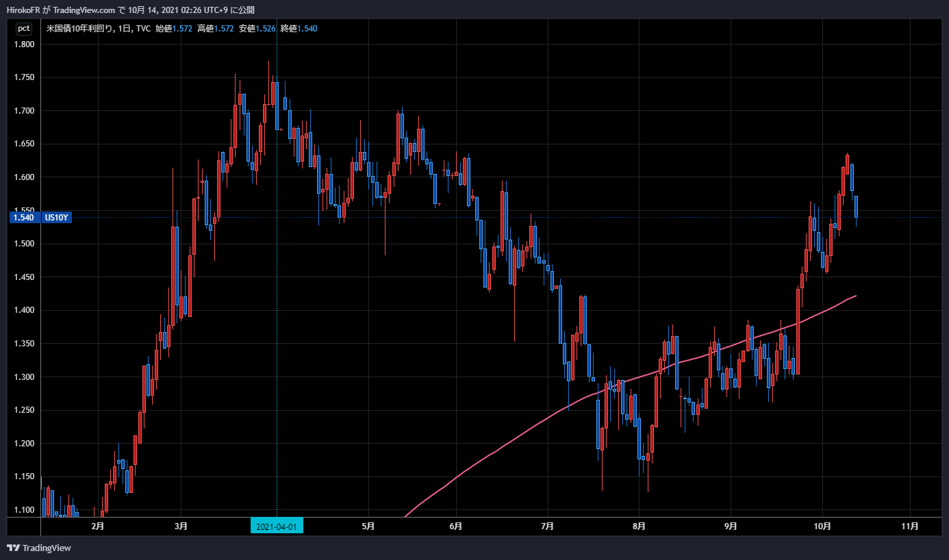Click the 1.700 price axis label
Screen dimensions: 949x560
pyautogui.click(x=24, y=111)
